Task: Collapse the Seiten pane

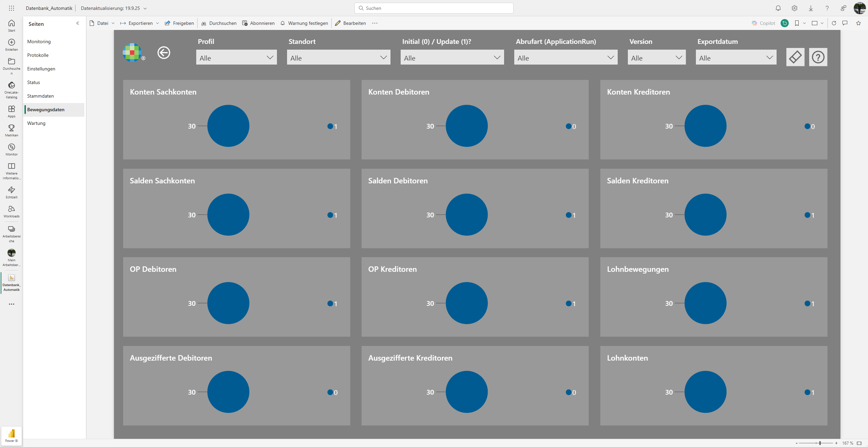Action: (x=78, y=23)
